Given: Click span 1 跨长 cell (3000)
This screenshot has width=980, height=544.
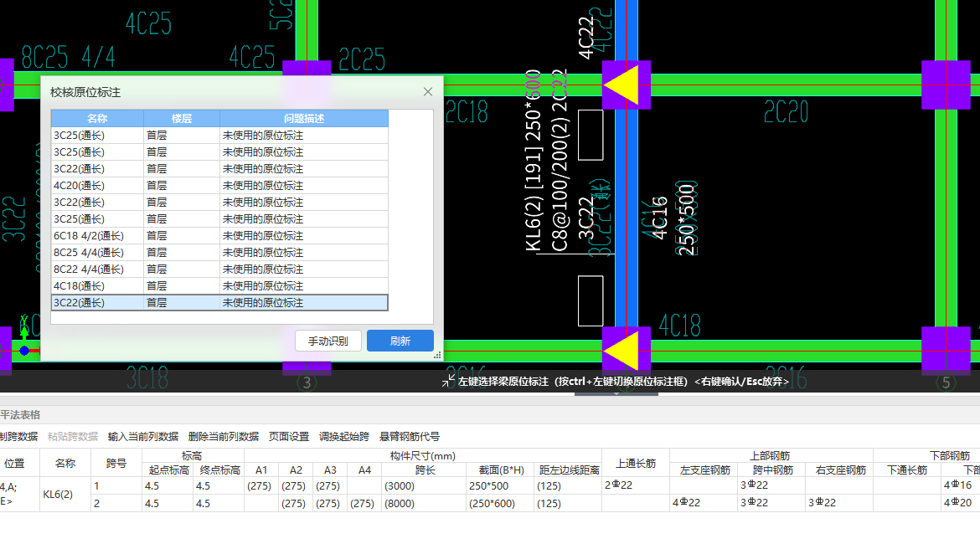Looking at the screenshot, I should [424, 486].
